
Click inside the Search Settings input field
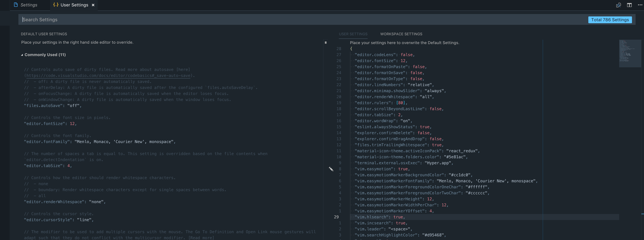[x=150, y=19]
